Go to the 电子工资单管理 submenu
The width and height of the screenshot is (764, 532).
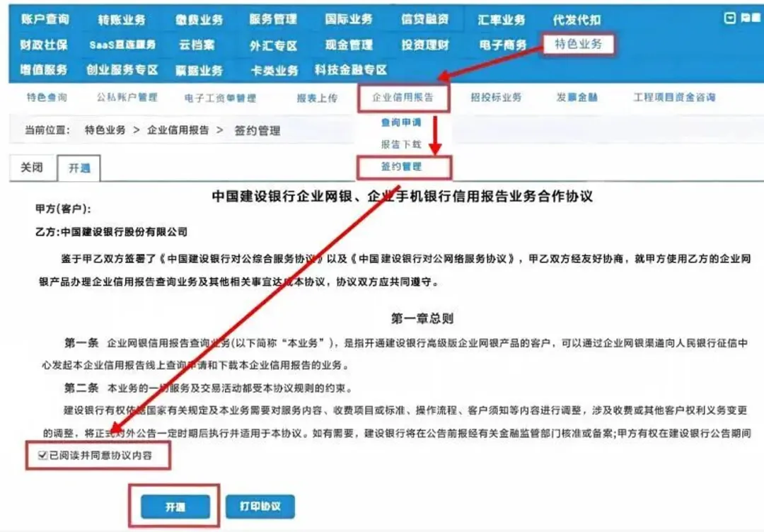[x=220, y=98]
